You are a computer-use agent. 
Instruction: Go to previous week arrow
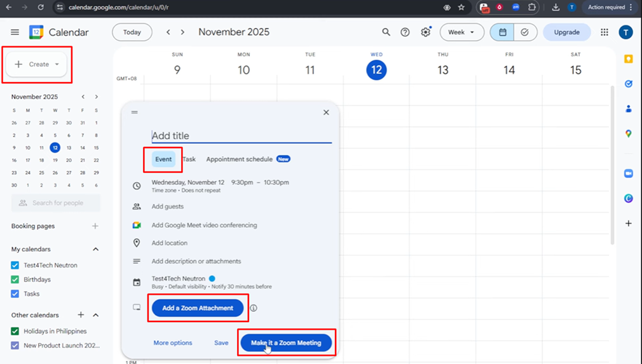[168, 32]
